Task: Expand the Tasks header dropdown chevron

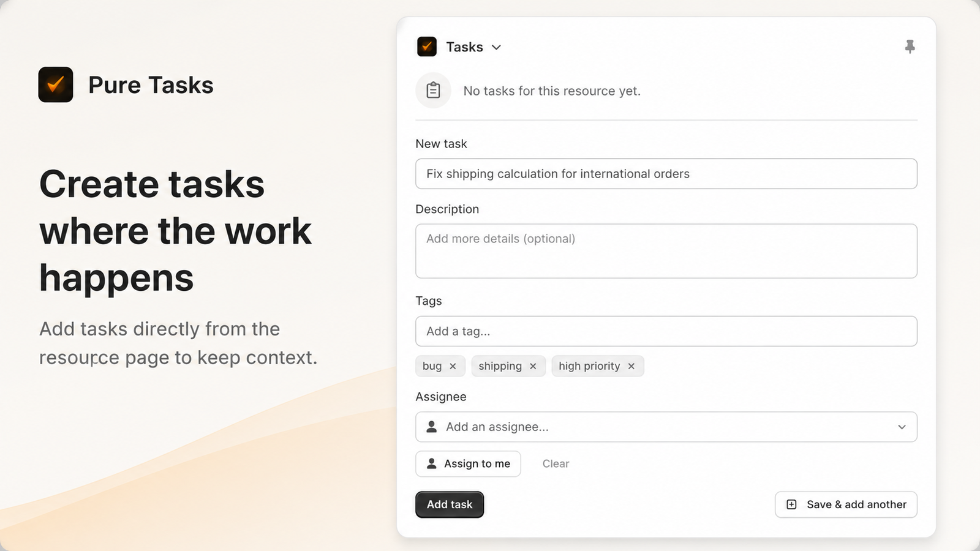Action: tap(496, 47)
